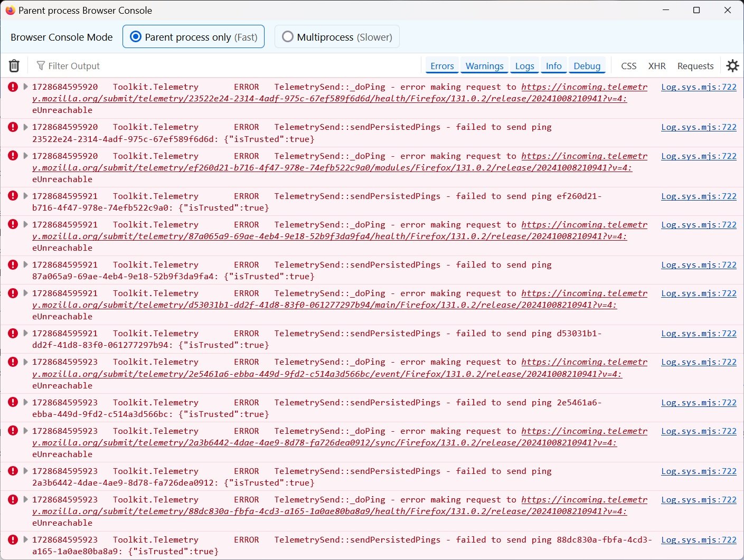Expand the 87a065a9 health _doPing error
Viewport: 744px width, 560px height.
25,224
